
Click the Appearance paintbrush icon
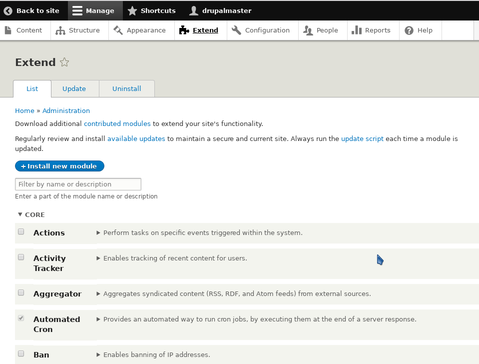coord(118,30)
